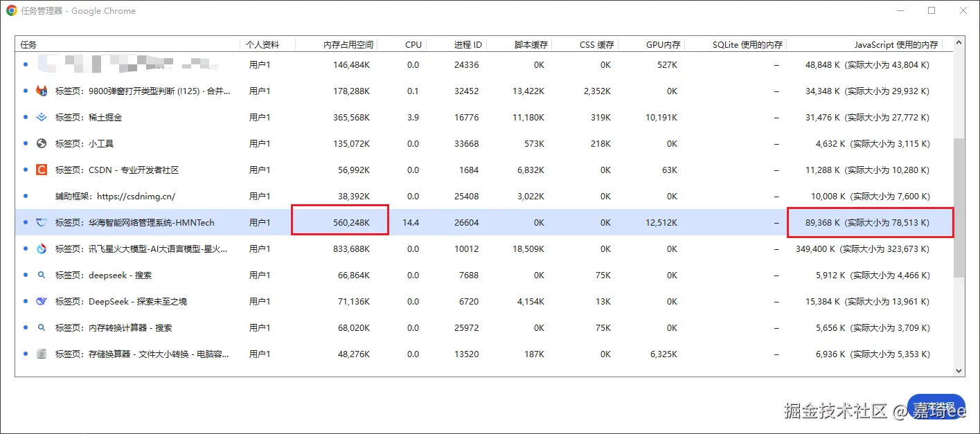This screenshot has height=434, width=980.
Task: Click the 稀土掘金 tab favicon
Action: [x=42, y=117]
